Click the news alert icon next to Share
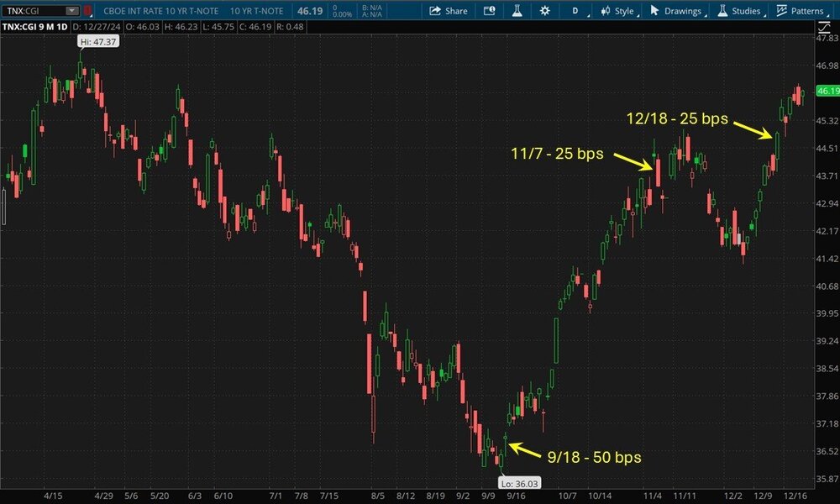This screenshot has height=504, width=840. [x=490, y=11]
